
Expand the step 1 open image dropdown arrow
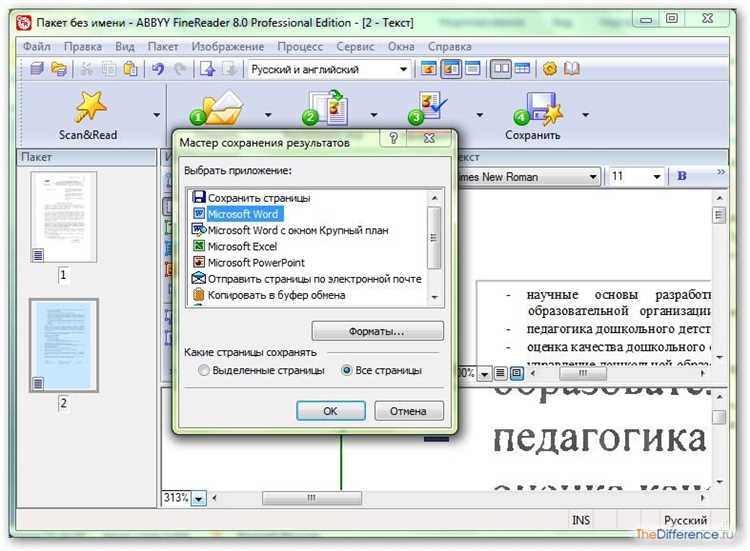(268, 115)
